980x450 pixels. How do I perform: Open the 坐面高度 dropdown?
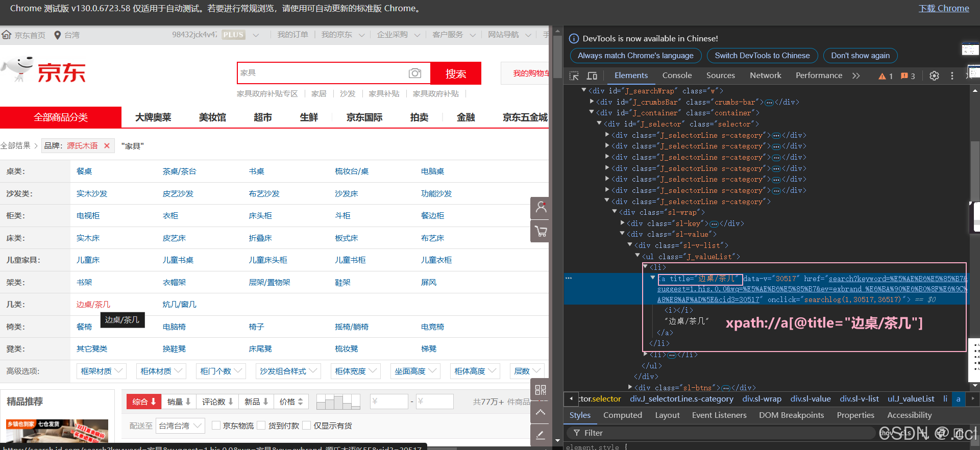(x=415, y=371)
